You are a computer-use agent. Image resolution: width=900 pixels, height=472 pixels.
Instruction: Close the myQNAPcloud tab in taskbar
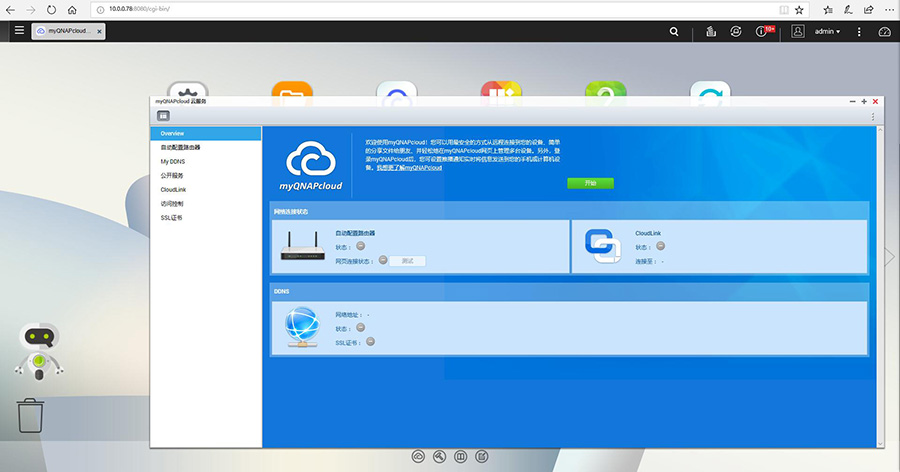pyautogui.click(x=100, y=32)
